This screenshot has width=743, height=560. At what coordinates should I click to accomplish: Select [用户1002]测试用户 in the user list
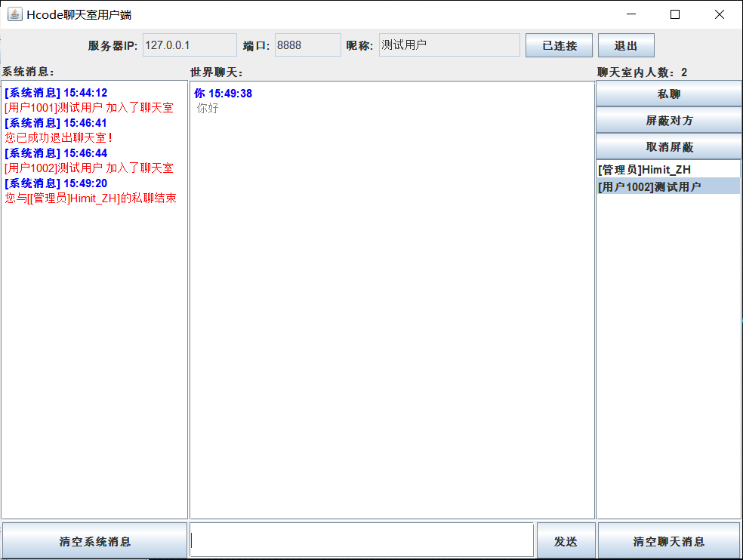tap(667, 185)
